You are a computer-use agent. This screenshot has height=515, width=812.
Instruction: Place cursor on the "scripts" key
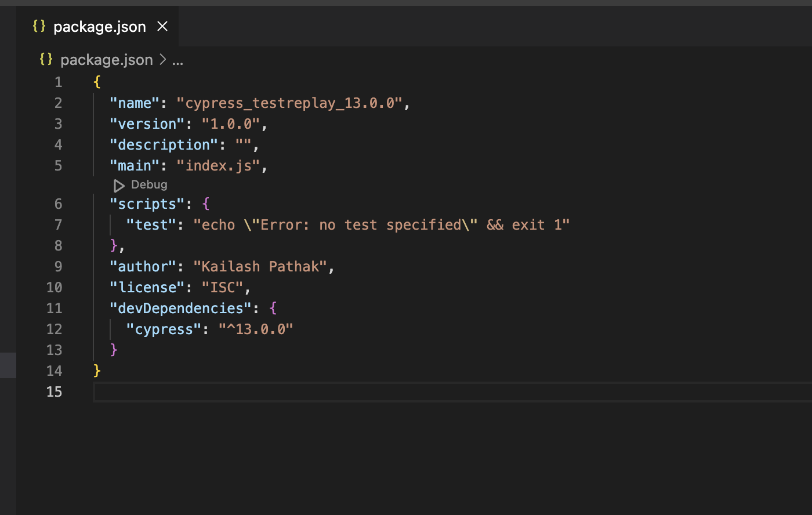tap(147, 204)
